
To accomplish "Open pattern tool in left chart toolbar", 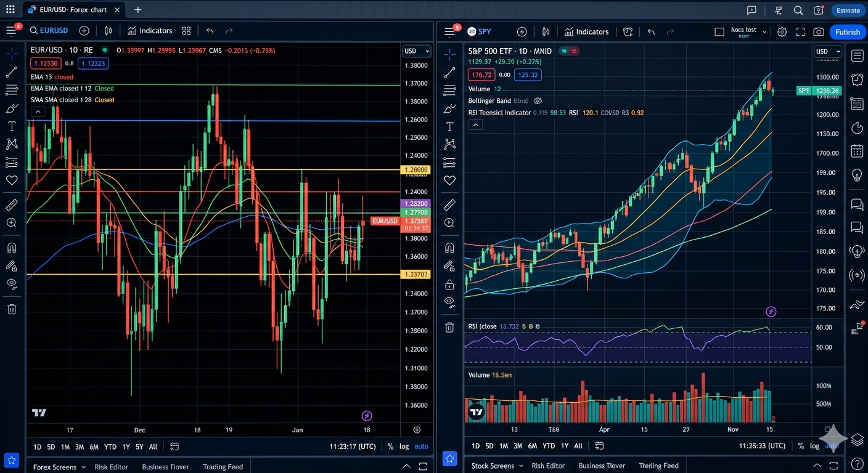I will pyautogui.click(x=12, y=144).
